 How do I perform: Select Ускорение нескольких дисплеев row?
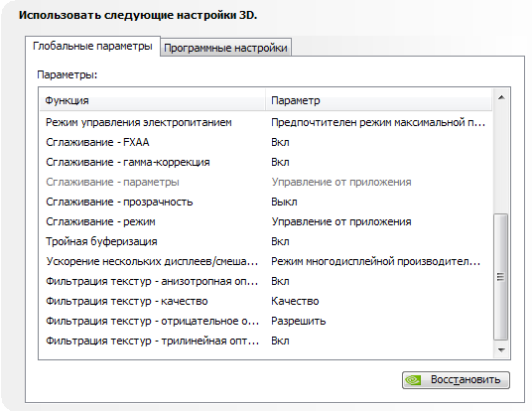click(266, 261)
